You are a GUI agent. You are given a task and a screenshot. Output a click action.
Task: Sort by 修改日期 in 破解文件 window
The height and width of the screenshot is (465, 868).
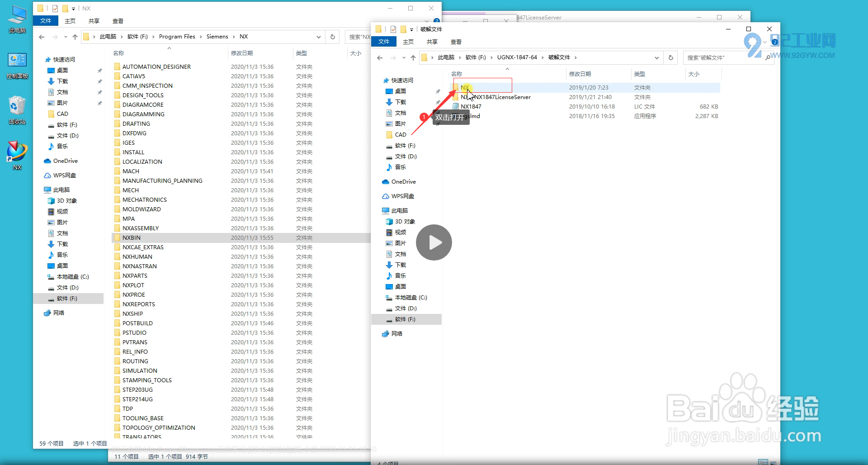[x=580, y=74]
